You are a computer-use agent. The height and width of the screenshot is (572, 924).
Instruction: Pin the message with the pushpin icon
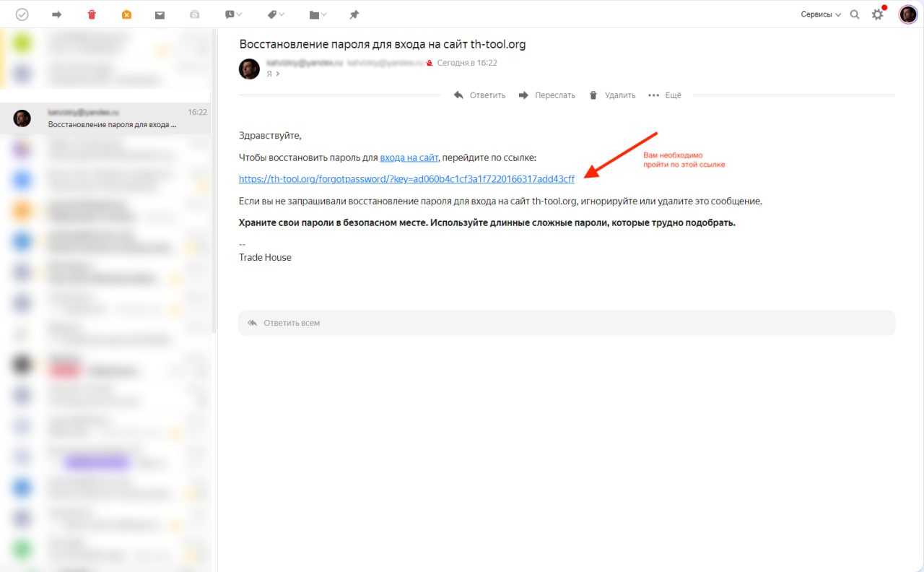(x=354, y=14)
